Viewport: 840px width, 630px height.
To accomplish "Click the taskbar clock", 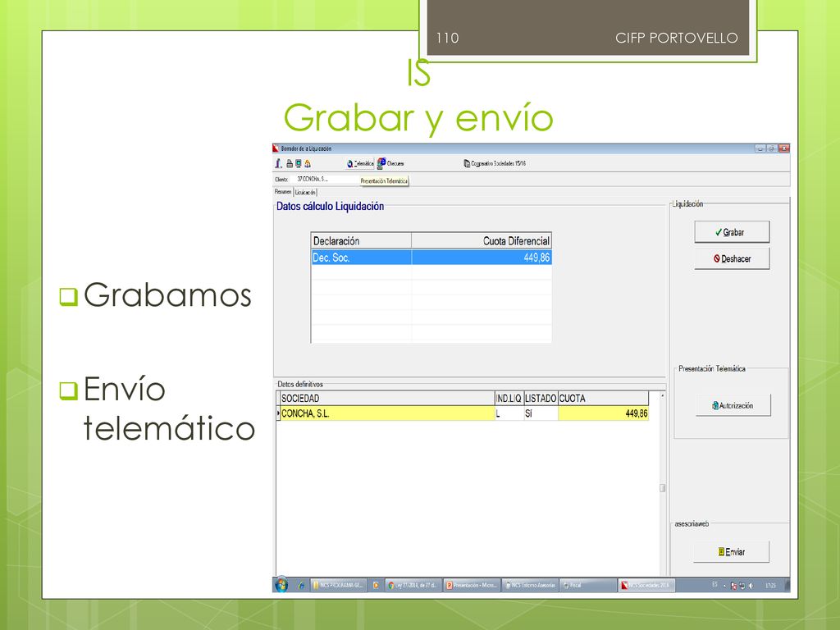I will pyautogui.click(x=770, y=586).
